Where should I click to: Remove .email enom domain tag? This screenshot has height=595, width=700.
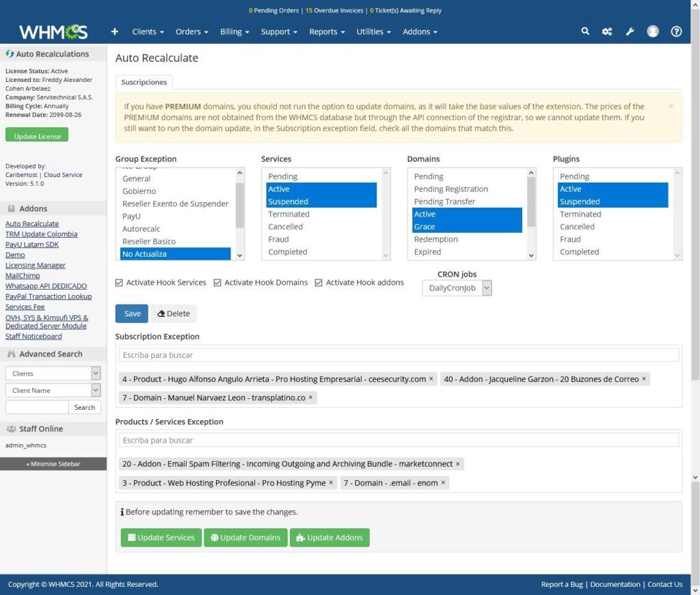[x=443, y=482]
